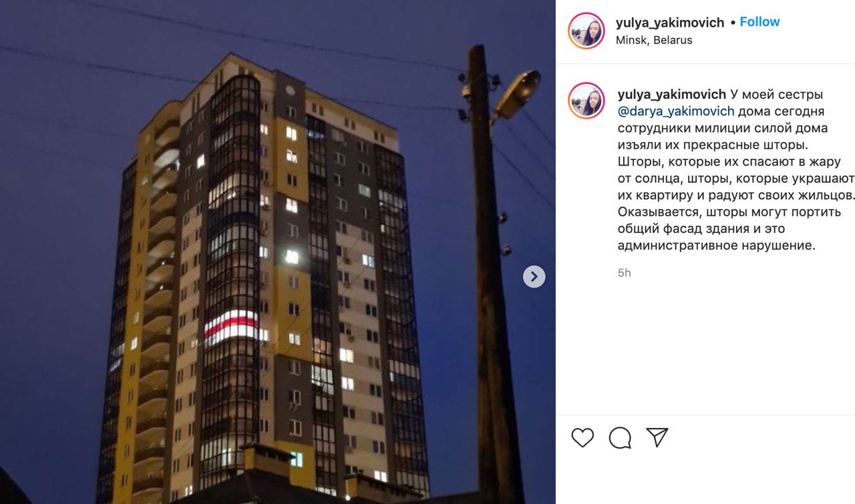Go to next photo with the arrow
This screenshot has height=504, width=855.
[x=534, y=276]
